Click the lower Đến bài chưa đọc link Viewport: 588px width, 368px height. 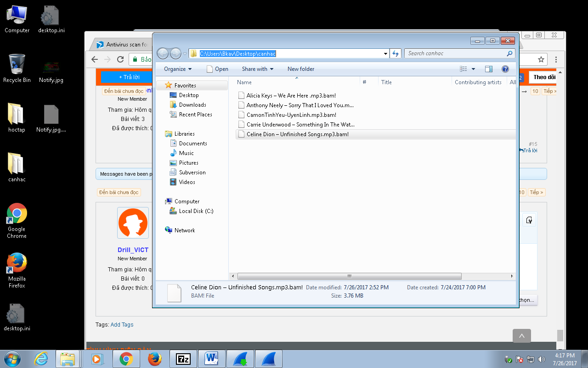click(119, 192)
